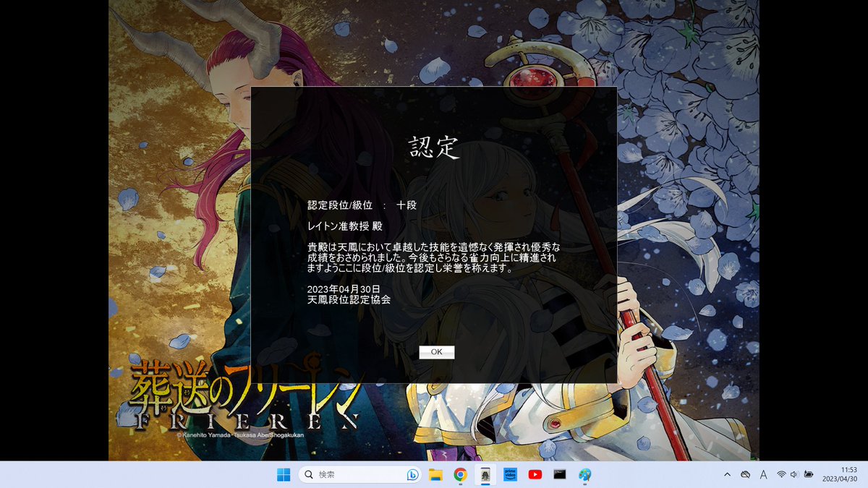The image size is (868, 488).
Task: Open the terminal app taskbar icon
Action: click(x=560, y=474)
